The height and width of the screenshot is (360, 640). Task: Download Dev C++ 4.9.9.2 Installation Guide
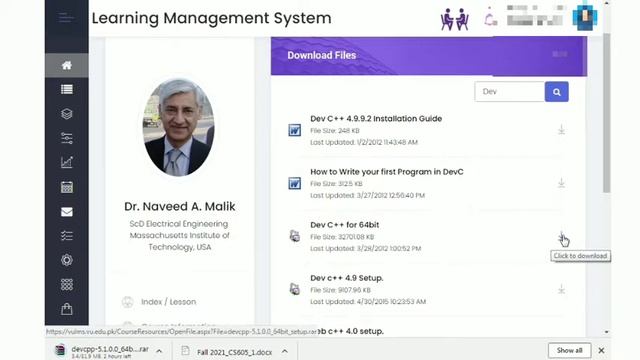(x=561, y=130)
